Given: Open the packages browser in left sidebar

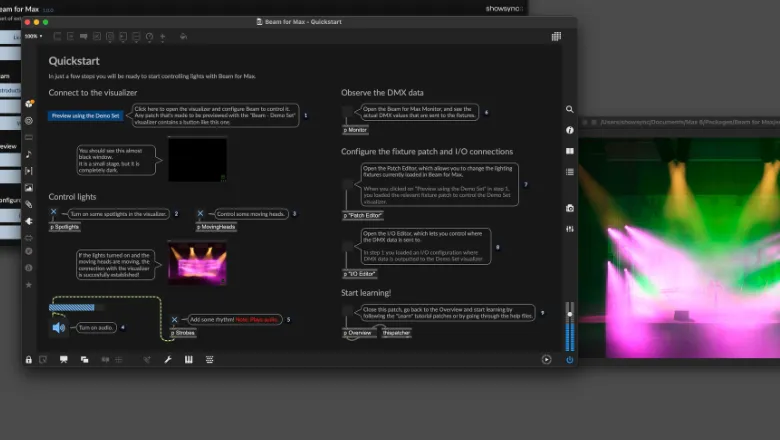Looking at the screenshot, I should point(29,104).
